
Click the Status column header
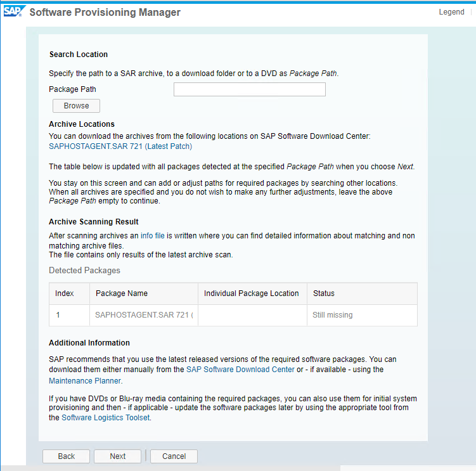[x=362, y=294]
